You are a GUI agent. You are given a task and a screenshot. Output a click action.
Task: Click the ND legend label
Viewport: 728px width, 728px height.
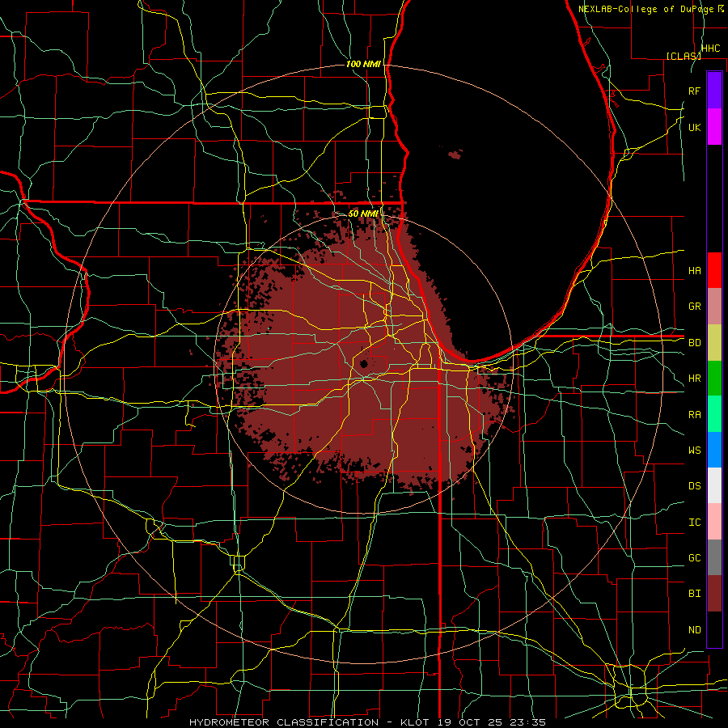(694, 630)
